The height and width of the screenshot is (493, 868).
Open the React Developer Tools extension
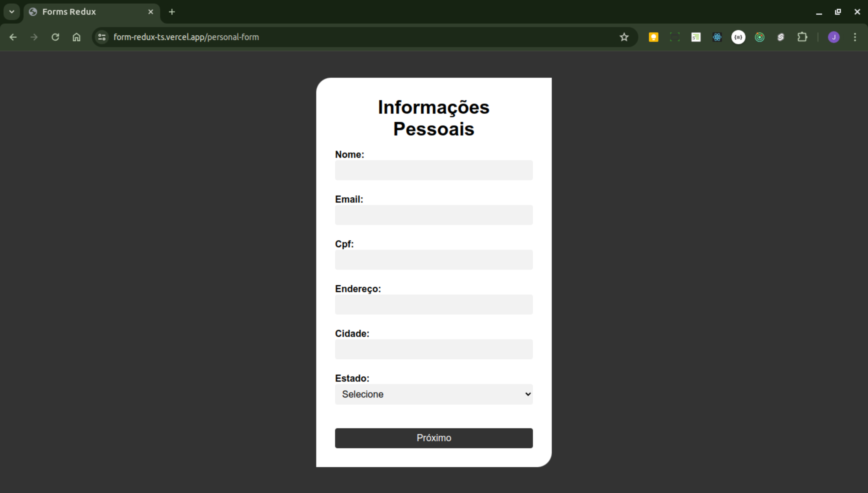tap(717, 37)
